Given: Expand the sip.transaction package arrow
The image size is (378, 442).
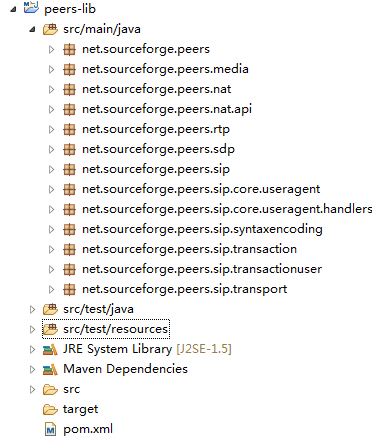Looking at the screenshot, I should pos(51,250).
